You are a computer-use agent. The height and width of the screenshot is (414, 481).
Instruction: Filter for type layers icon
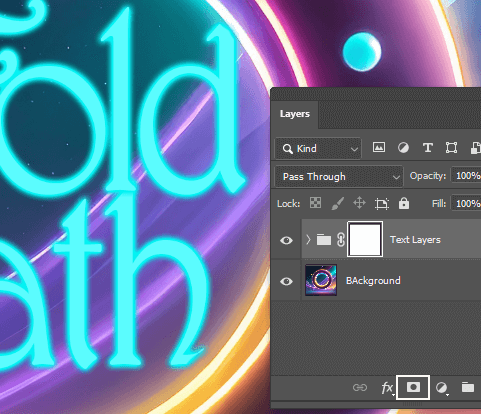[x=428, y=147]
